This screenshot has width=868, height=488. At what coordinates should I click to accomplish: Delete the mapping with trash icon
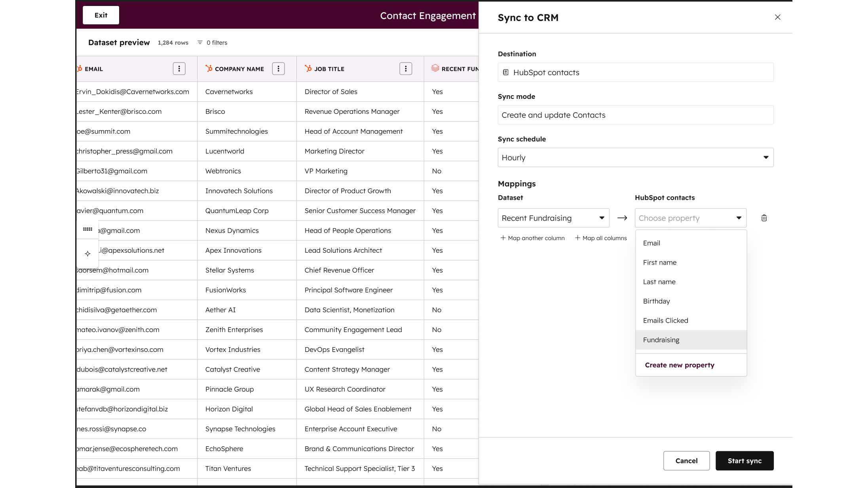coord(764,218)
